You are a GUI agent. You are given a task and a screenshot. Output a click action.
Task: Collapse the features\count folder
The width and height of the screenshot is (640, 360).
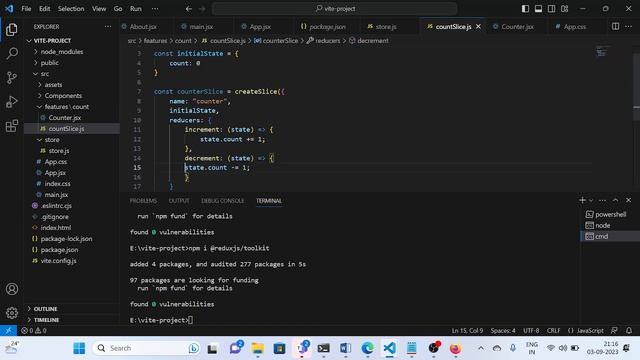tap(67, 107)
